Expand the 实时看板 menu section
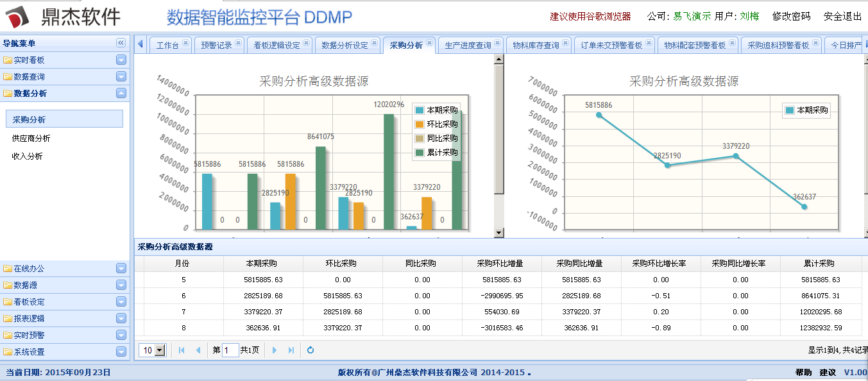 tap(121, 60)
